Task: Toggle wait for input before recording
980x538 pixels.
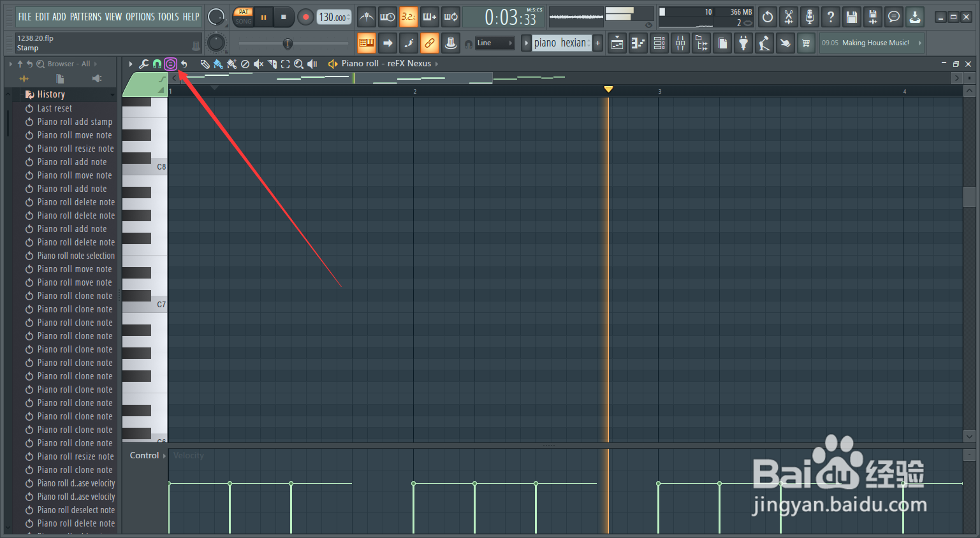Action: point(387,17)
